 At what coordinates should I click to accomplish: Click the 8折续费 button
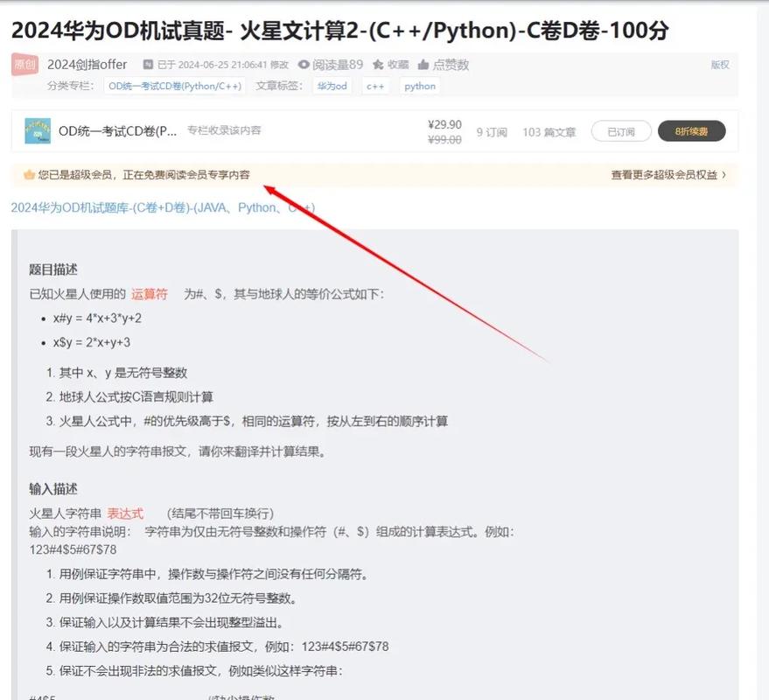pos(691,131)
